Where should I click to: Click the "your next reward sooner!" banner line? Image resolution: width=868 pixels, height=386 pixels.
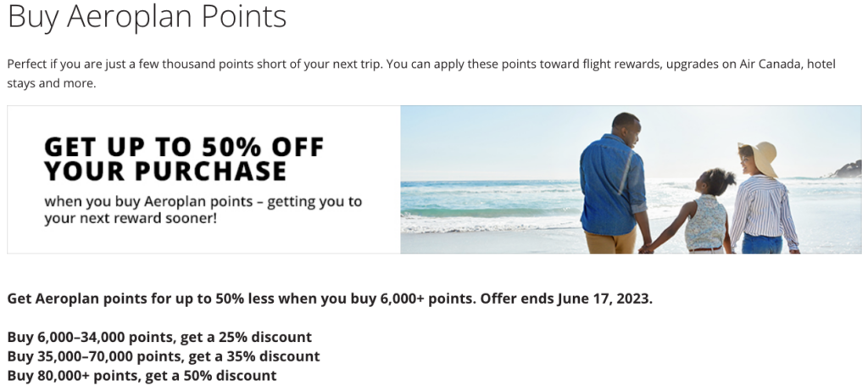pyautogui.click(x=131, y=219)
